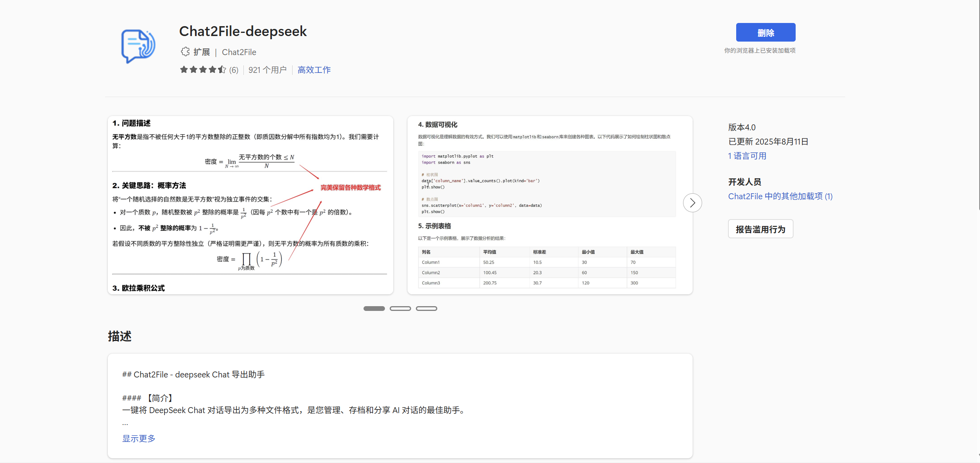
Task: Click the Chat2File-deepseek title heading
Action: [x=243, y=31]
